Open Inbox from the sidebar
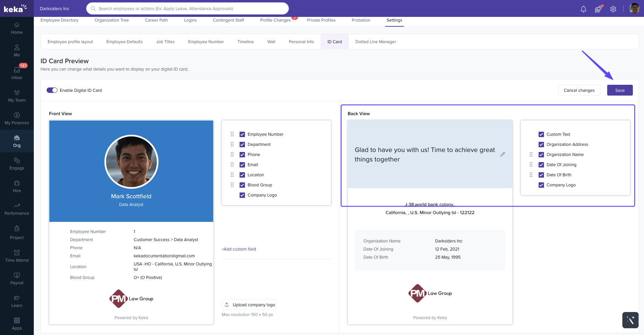This screenshot has width=644, height=335. [17, 73]
